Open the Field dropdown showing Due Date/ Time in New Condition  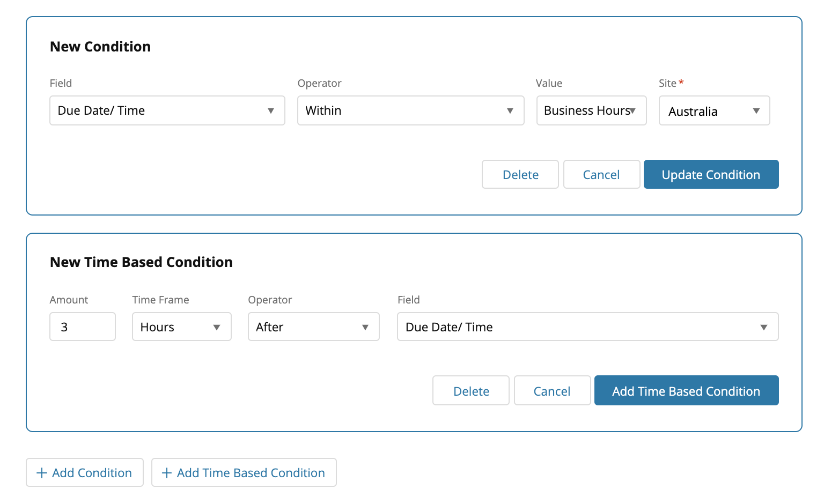pyautogui.click(x=167, y=110)
